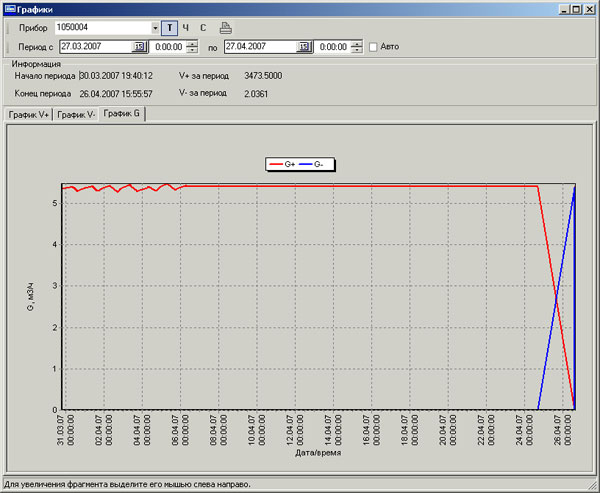Image resolution: width=600 pixels, height=493 pixels.
Task: Expand the 'Прибор' device dropdown
Action: click(155, 28)
